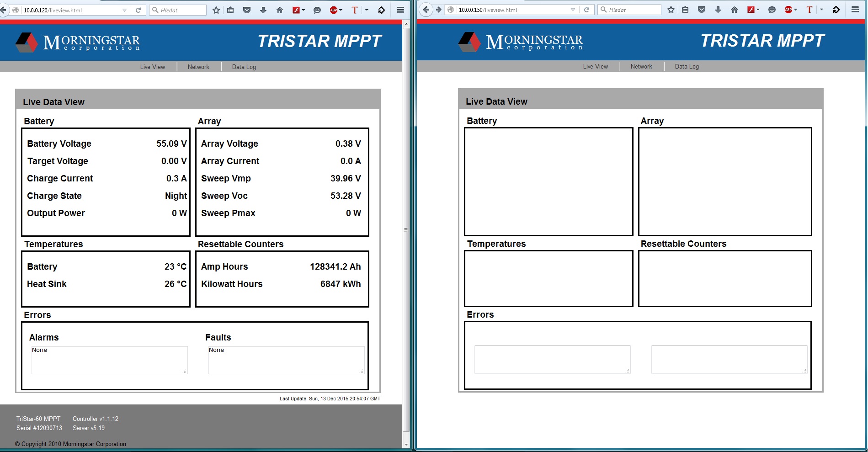Expand URL history dropdown in the 10.0.0.150 window
This screenshot has height=452, width=868.
pyautogui.click(x=573, y=10)
